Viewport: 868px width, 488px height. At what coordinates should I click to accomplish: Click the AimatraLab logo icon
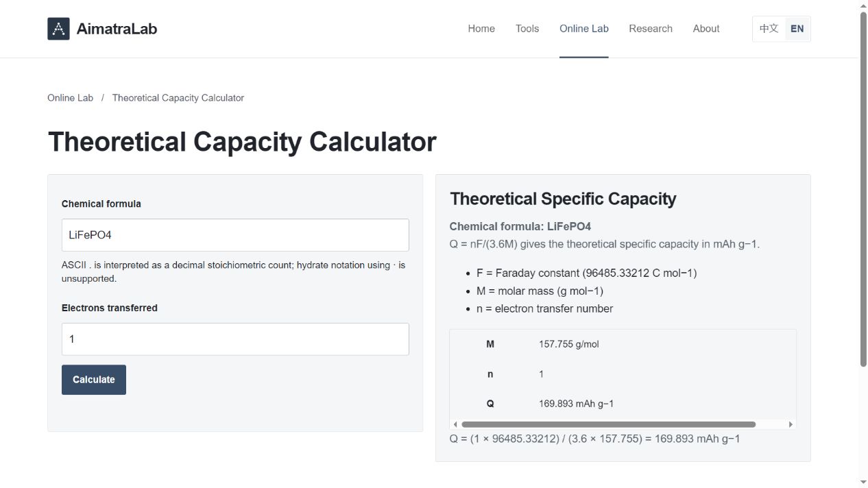58,29
